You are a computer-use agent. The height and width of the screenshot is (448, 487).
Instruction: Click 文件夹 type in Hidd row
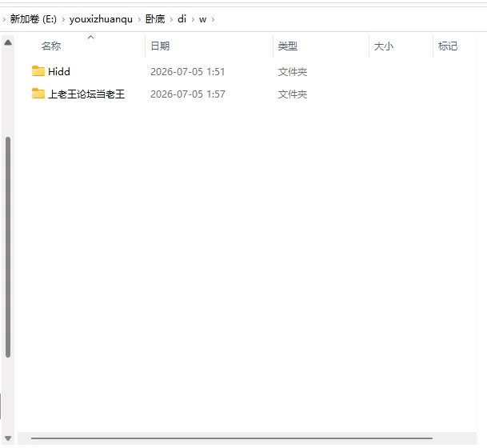point(292,72)
